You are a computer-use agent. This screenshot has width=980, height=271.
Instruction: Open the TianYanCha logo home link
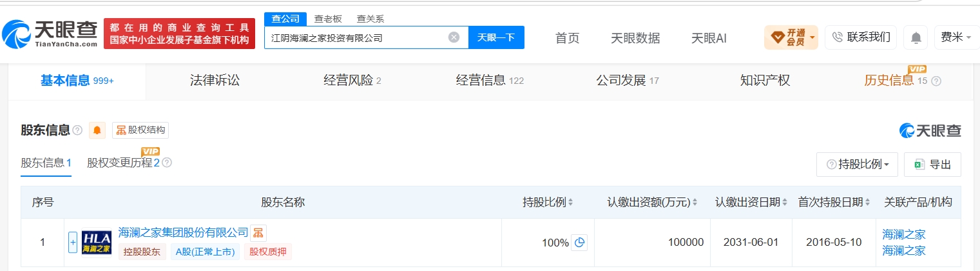point(50,34)
